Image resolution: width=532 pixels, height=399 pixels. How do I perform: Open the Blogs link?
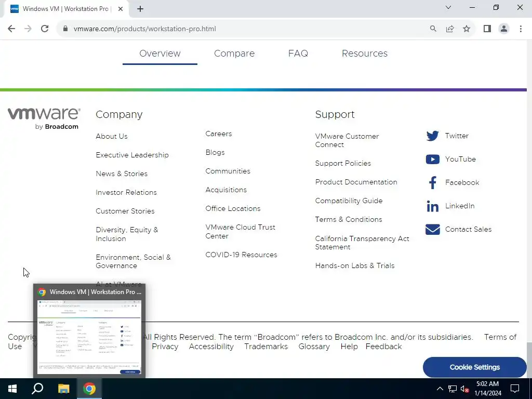tap(215, 152)
